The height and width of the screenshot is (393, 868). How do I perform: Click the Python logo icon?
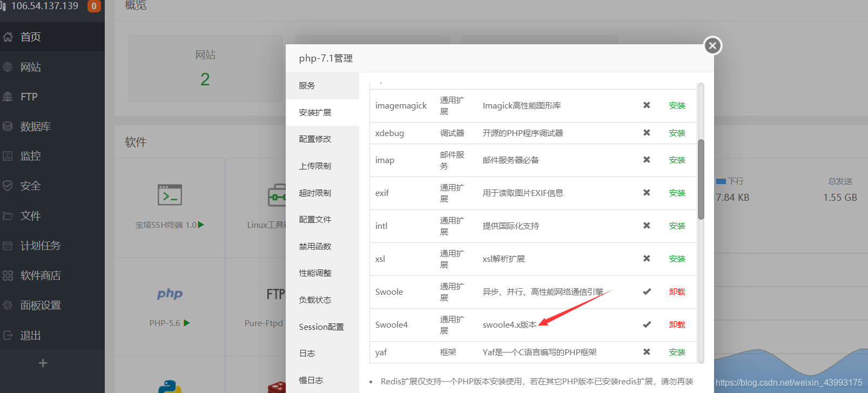click(170, 387)
